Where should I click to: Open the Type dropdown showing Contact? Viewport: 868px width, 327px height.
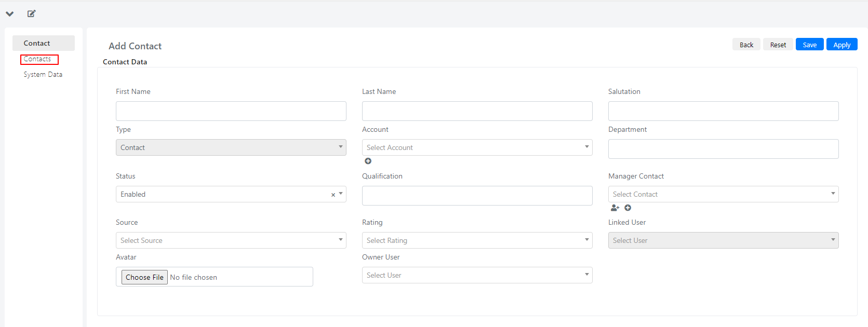(x=231, y=147)
